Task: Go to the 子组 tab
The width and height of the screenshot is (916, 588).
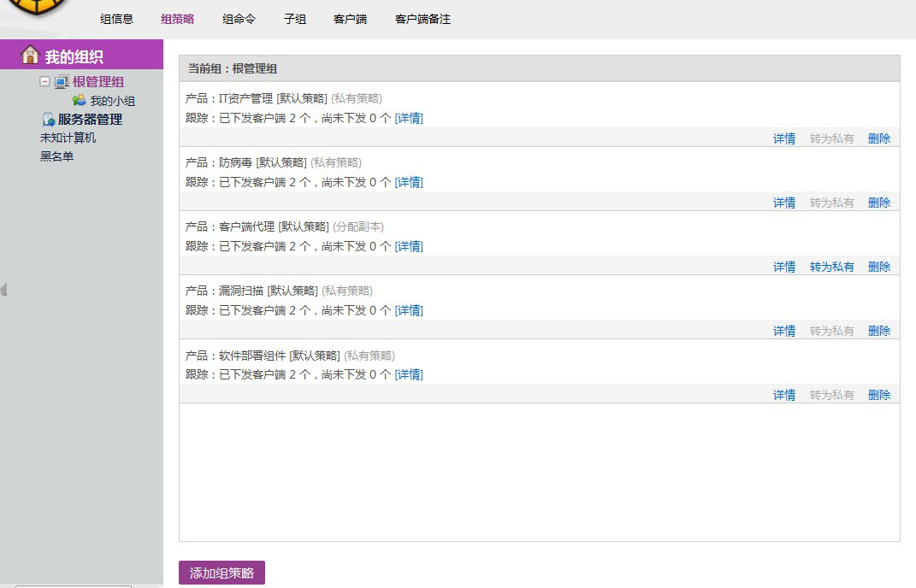Action: pos(295,19)
